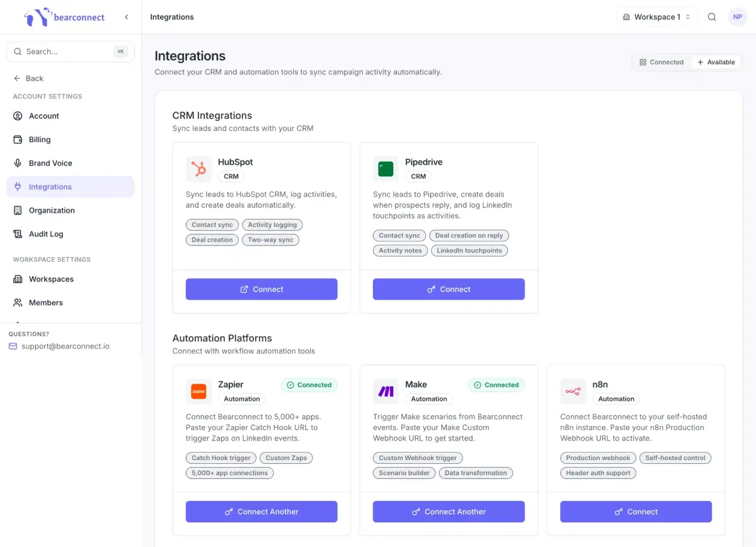Screen dimensions: 756x547
Task: Collapse the sidebar with the chevron
Action: (x=127, y=17)
